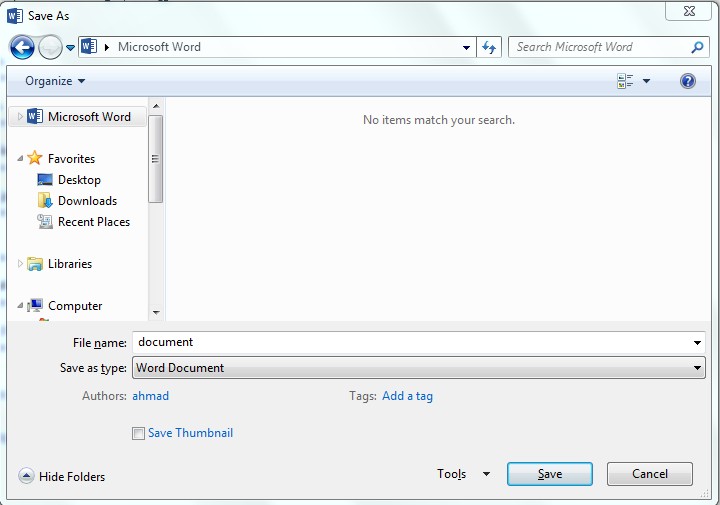This screenshot has height=505, width=720.
Task: Close the Save As dialog
Action: [689, 11]
